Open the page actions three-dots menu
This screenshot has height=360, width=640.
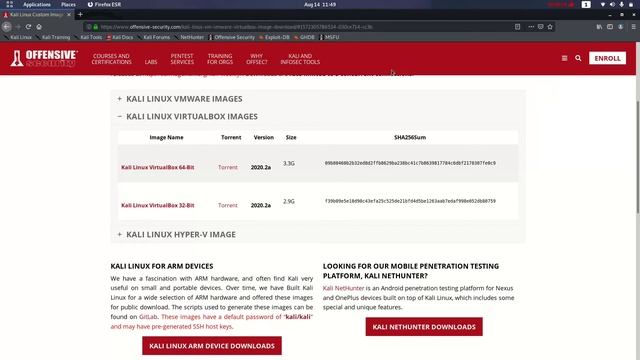pos(531,27)
